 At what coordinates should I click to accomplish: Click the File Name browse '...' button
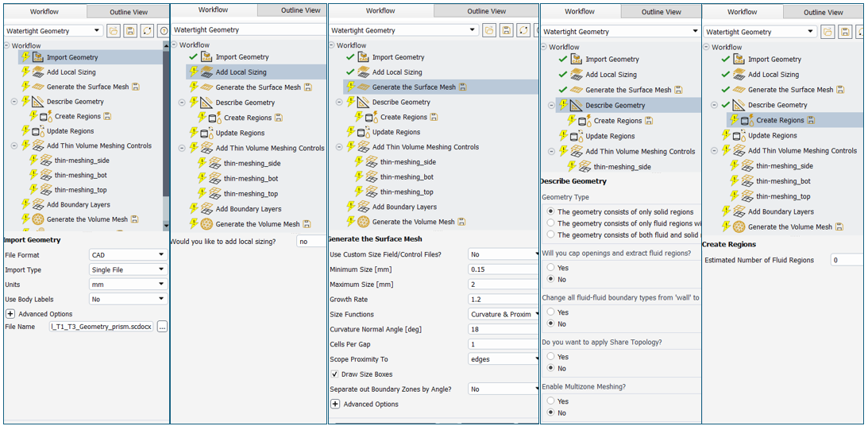point(162,327)
